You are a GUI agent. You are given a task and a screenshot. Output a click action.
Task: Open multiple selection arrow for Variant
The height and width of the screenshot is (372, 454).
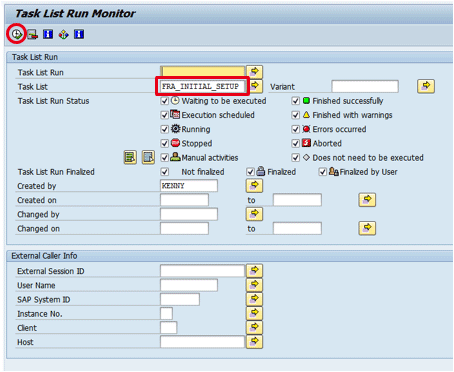426,86
